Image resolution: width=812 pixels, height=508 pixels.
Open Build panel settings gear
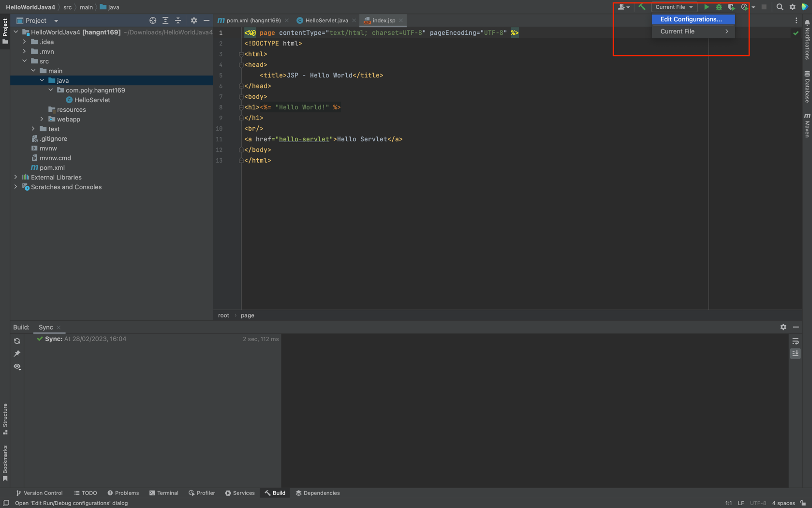pyautogui.click(x=783, y=327)
